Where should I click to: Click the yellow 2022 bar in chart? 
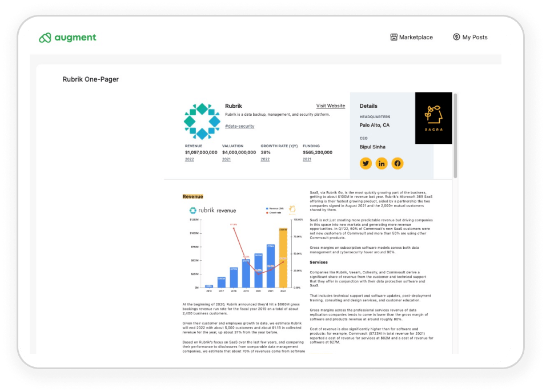coord(283,258)
